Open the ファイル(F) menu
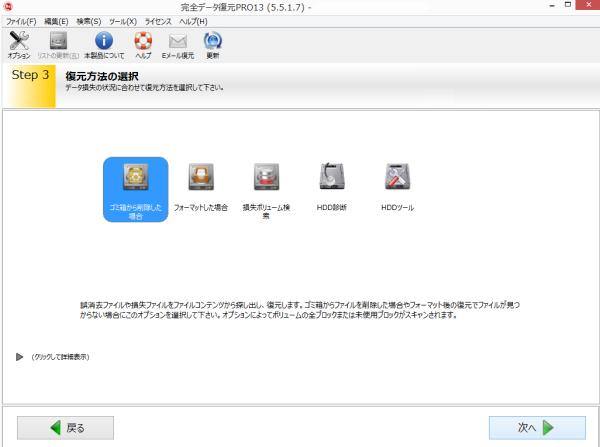 coord(21,21)
